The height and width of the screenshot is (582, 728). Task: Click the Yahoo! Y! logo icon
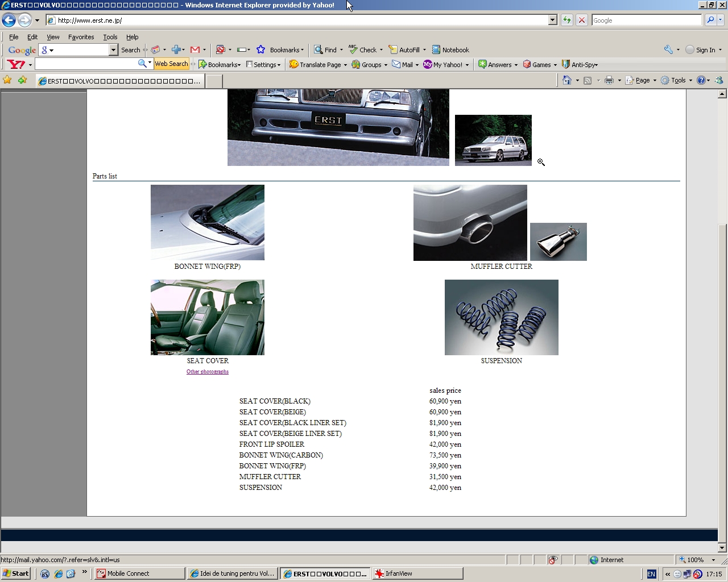click(16, 64)
